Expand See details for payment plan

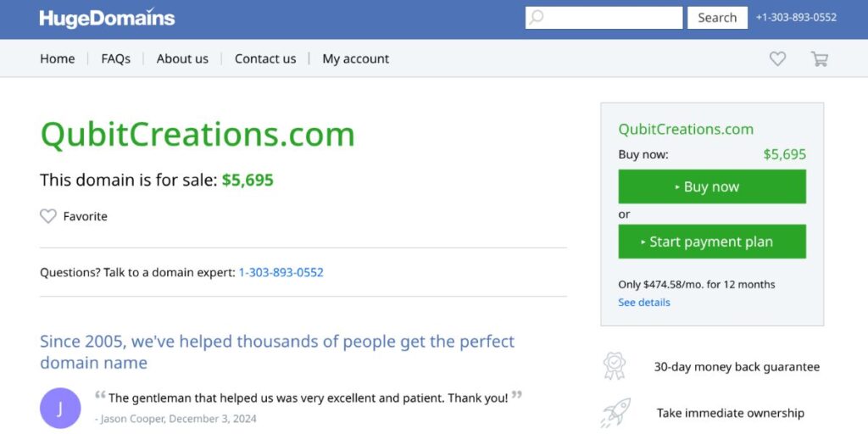644,303
